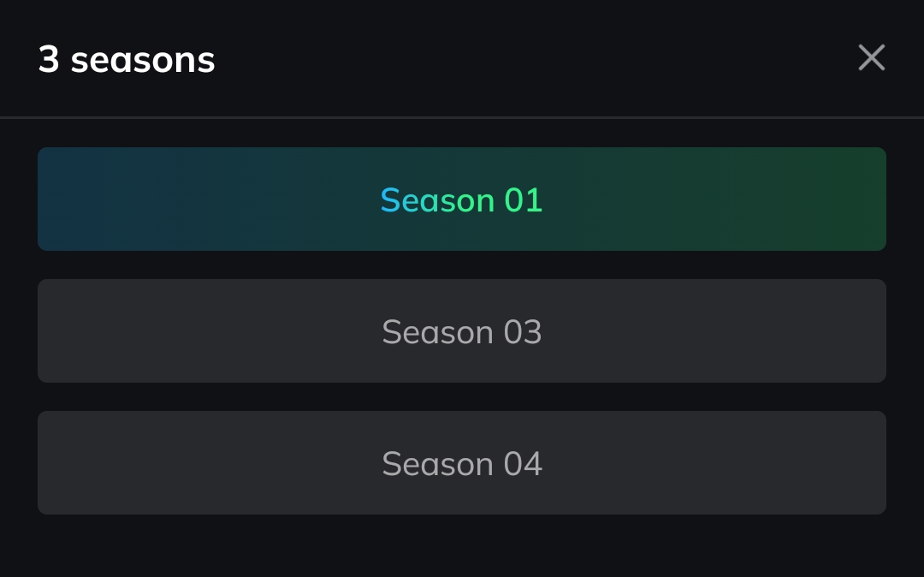Choose Season 03 from the list
924x577 pixels.
point(462,331)
